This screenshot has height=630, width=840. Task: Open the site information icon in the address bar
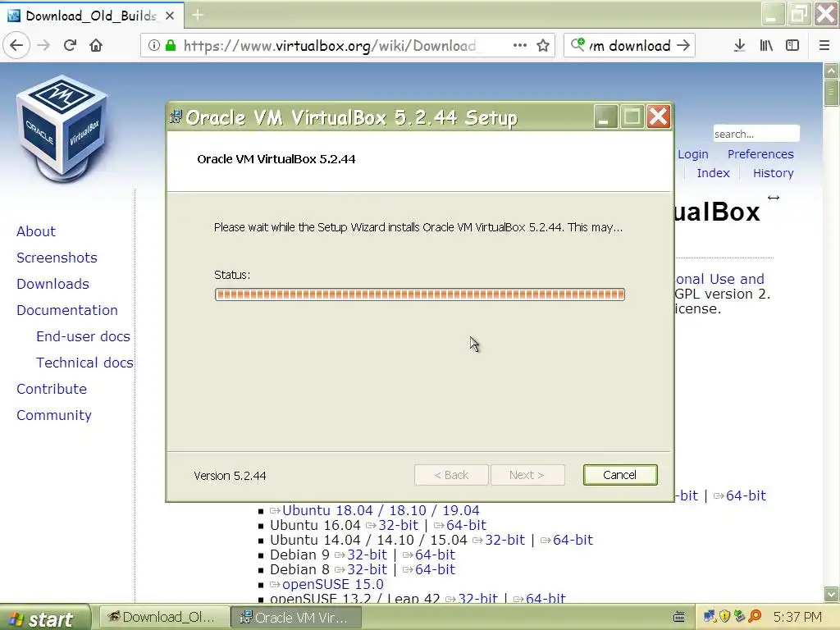click(153, 46)
